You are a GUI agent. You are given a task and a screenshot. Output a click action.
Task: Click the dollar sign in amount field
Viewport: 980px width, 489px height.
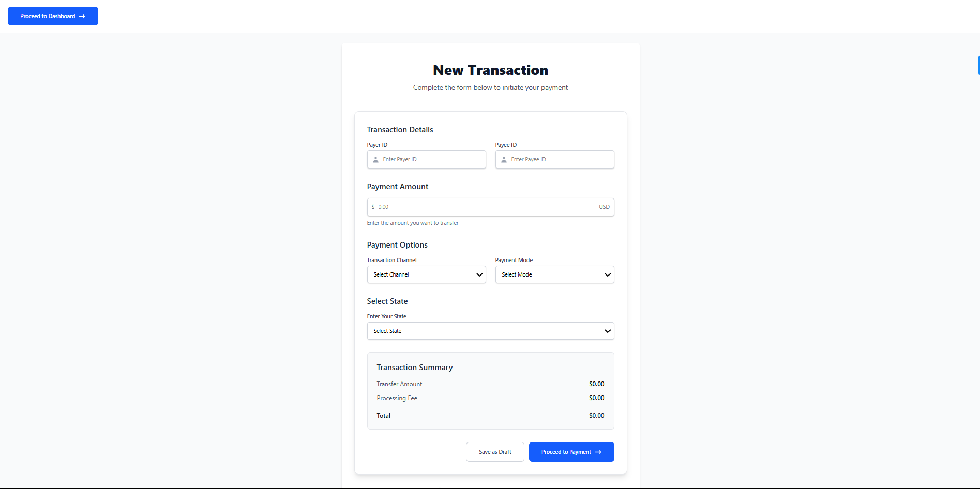(x=373, y=207)
